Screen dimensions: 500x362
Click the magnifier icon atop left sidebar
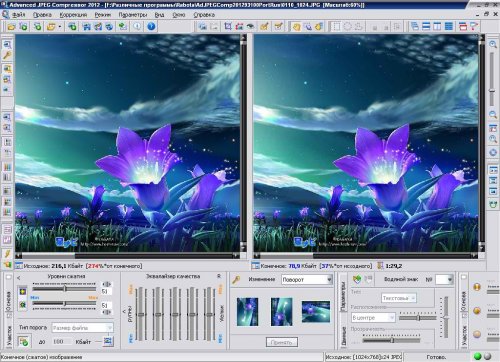[7, 44]
